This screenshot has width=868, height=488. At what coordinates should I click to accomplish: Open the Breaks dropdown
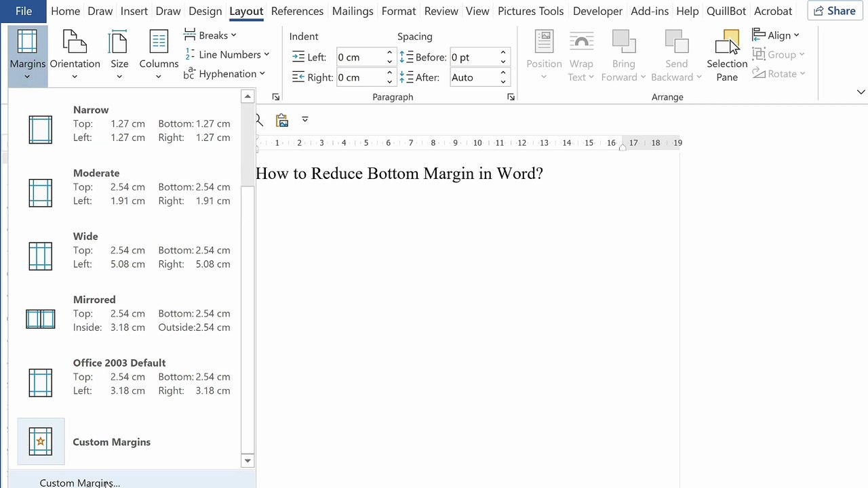210,35
